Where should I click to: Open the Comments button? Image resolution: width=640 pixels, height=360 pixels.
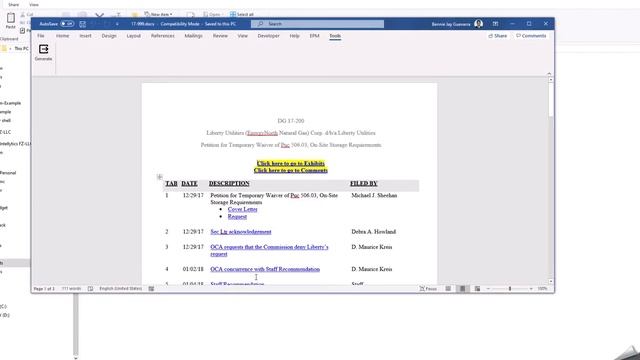(531, 36)
